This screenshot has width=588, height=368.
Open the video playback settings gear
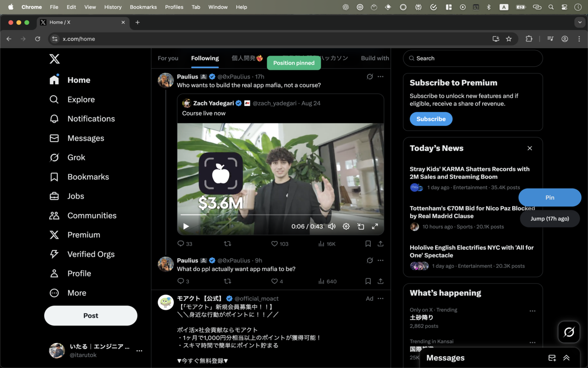coord(346,226)
